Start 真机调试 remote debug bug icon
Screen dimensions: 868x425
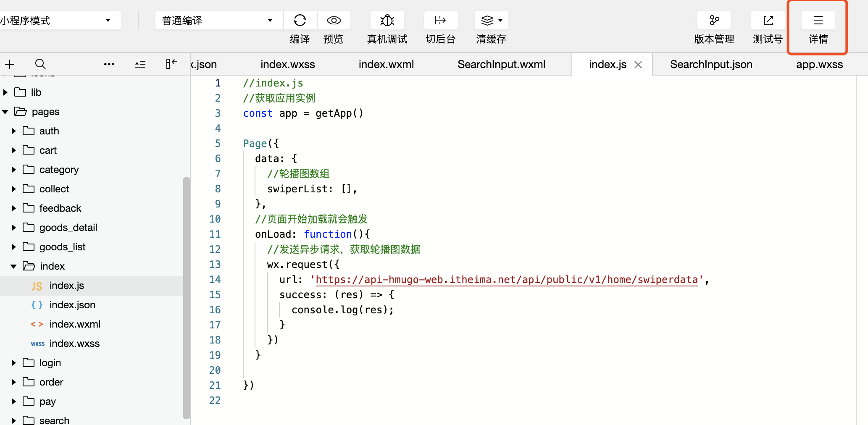387,20
